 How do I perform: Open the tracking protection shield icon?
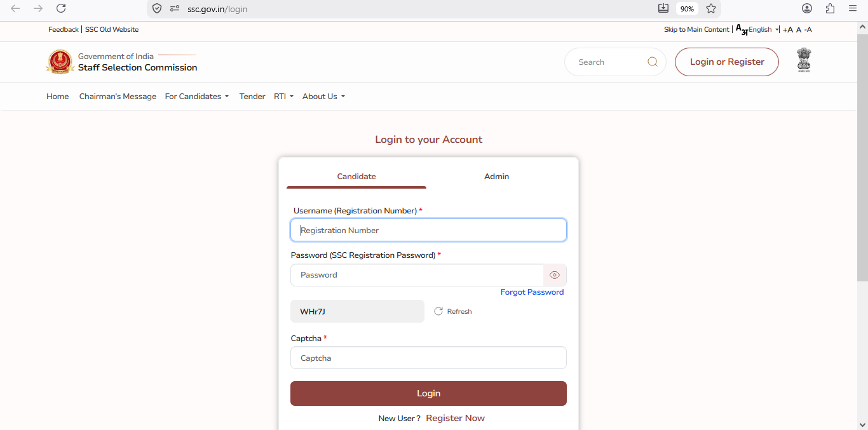point(157,9)
